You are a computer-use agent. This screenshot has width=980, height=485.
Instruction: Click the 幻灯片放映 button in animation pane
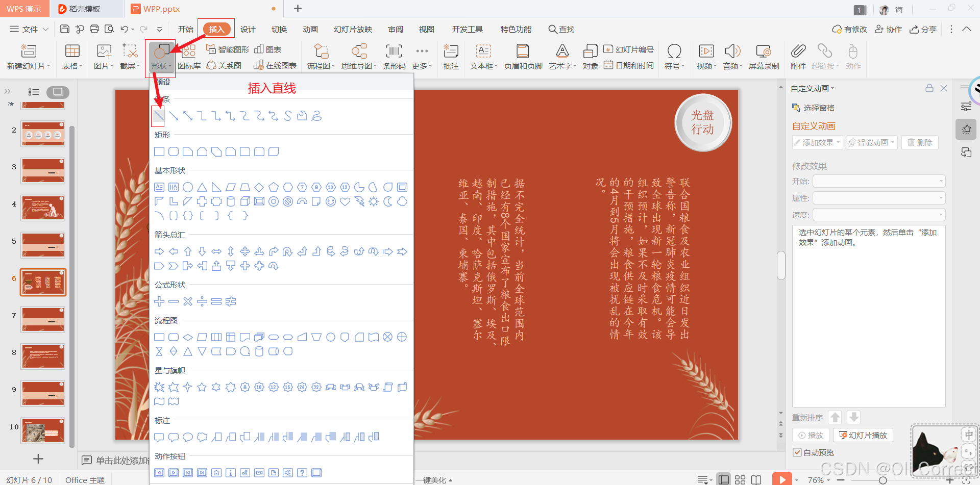coord(863,435)
